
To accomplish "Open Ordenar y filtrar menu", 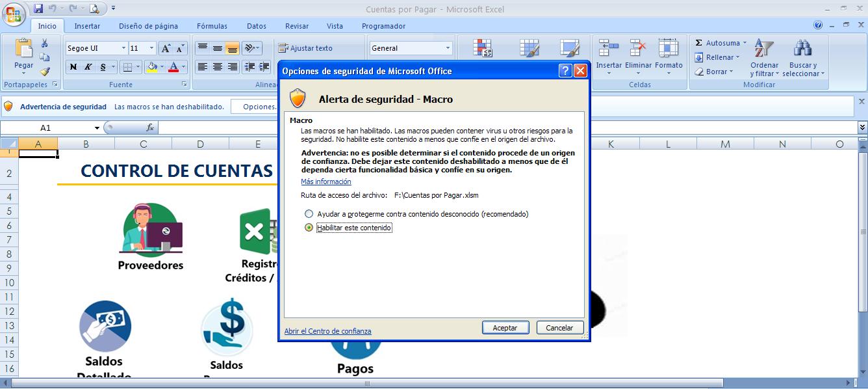I will click(764, 59).
